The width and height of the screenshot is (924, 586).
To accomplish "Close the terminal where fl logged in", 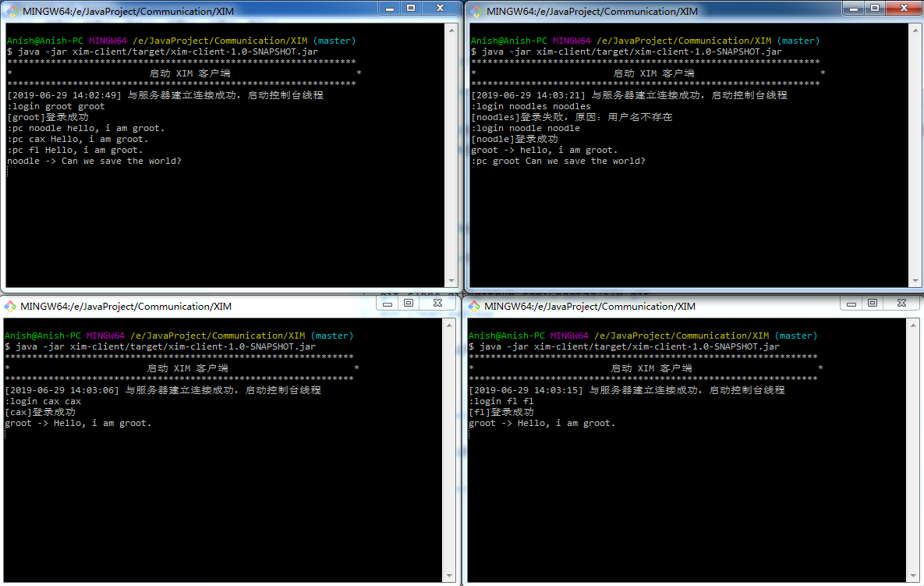I will (x=901, y=303).
